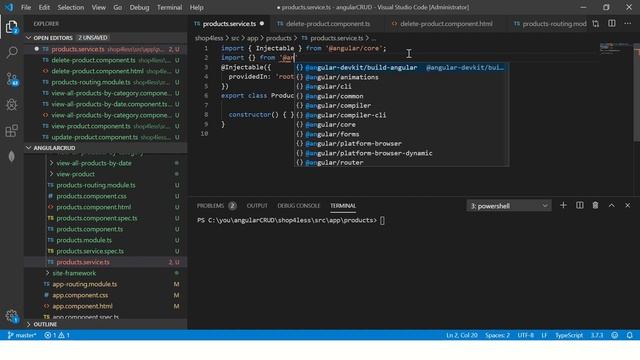This screenshot has height=360, width=640.
Task: Open the File menu
Action: [26, 7]
